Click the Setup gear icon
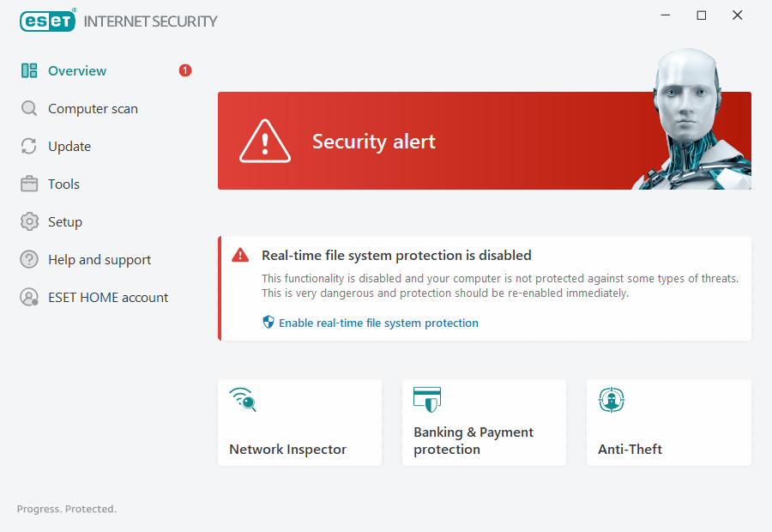 [29, 222]
